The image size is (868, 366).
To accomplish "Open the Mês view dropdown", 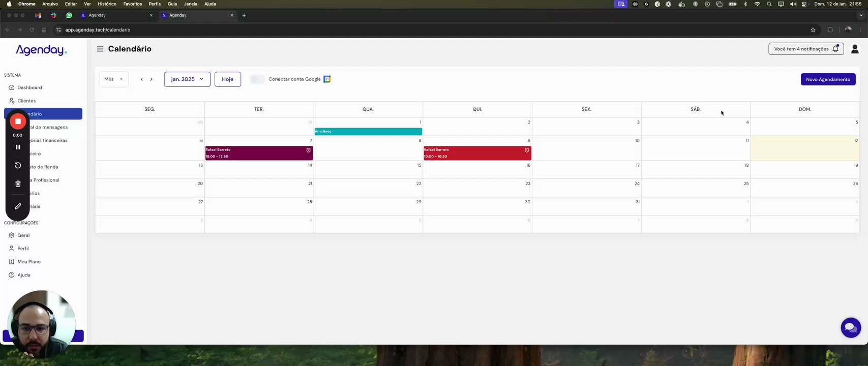I will 114,79.
